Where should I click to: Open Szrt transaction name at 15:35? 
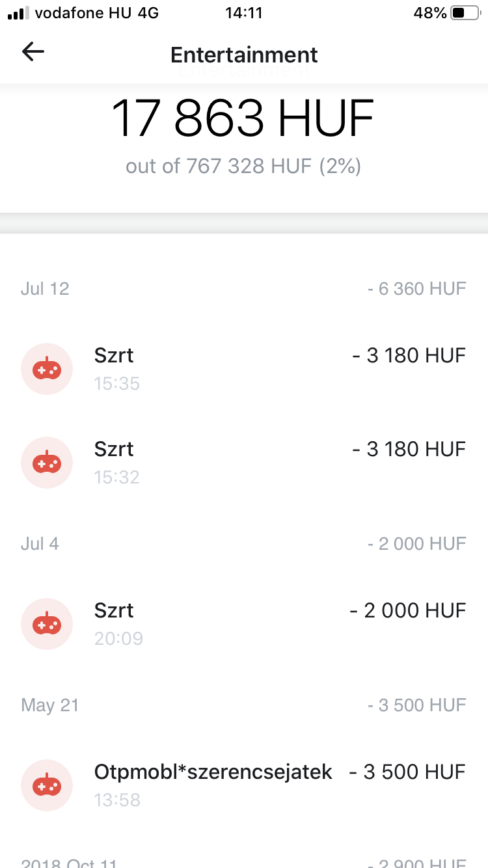(x=114, y=355)
